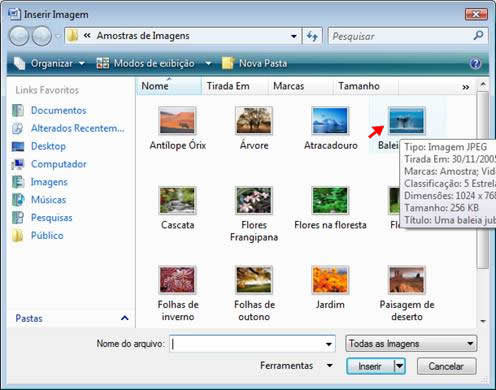This screenshot has height=390, width=496.
Task: Click the file list scrollbar up arrow
Action: [x=483, y=84]
